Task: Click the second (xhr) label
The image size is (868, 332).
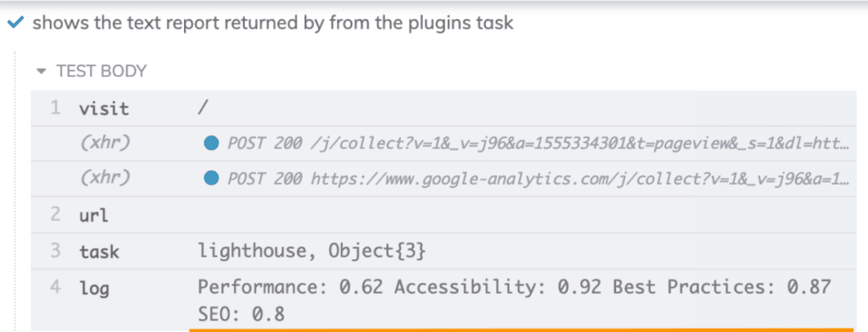Action: [105, 178]
